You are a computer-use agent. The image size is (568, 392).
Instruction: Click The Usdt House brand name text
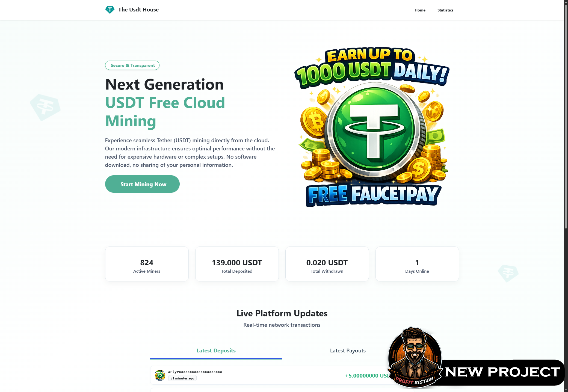pyautogui.click(x=138, y=10)
